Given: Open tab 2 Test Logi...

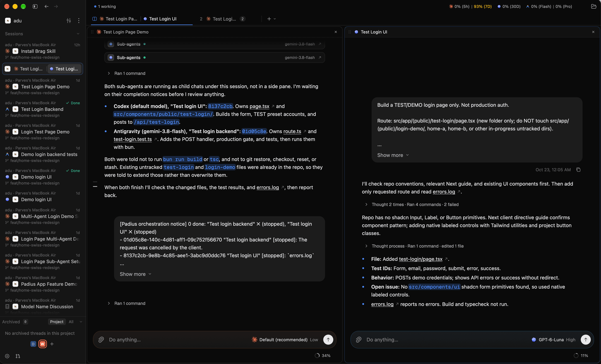Looking at the screenshot, I should click(222, 19).
